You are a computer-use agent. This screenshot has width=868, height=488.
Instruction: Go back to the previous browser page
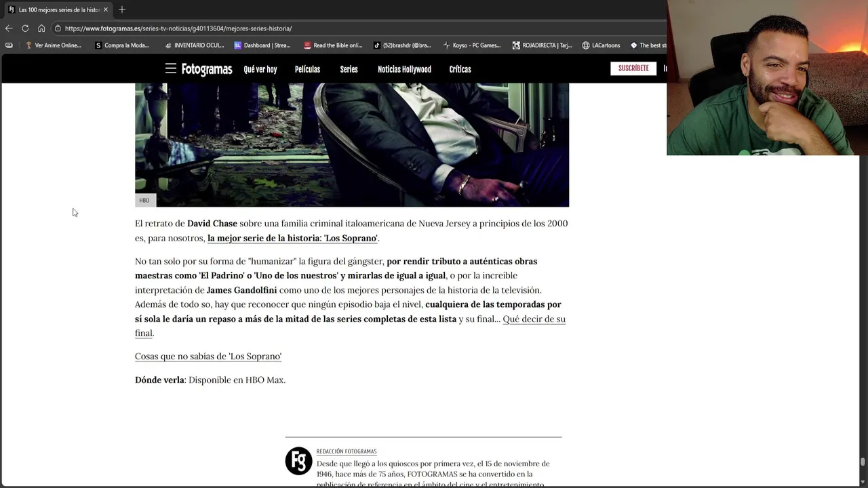point(9,28)
